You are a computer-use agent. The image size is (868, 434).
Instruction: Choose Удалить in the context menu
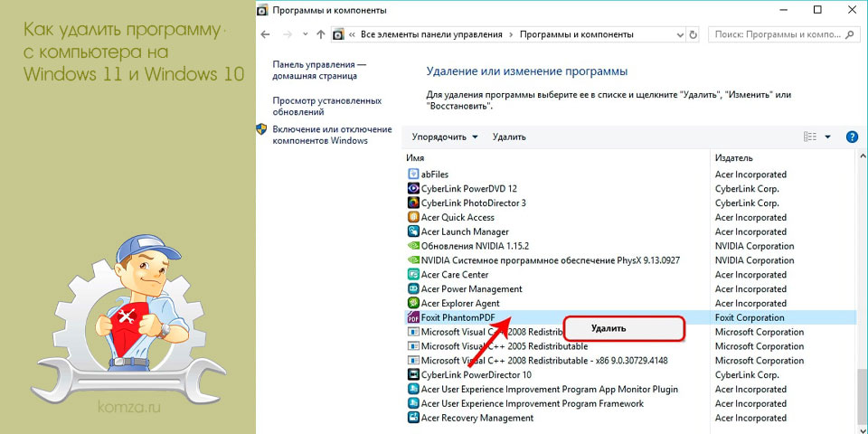(624, 328)
